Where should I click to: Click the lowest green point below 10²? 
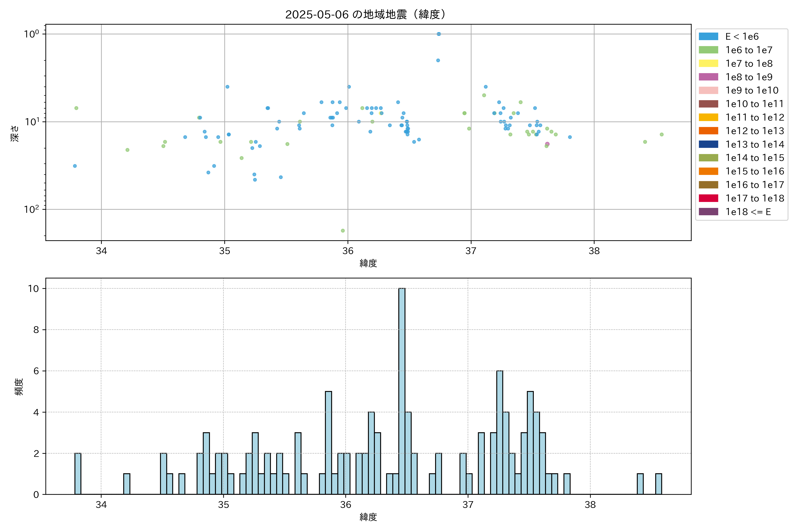(343, 231)
